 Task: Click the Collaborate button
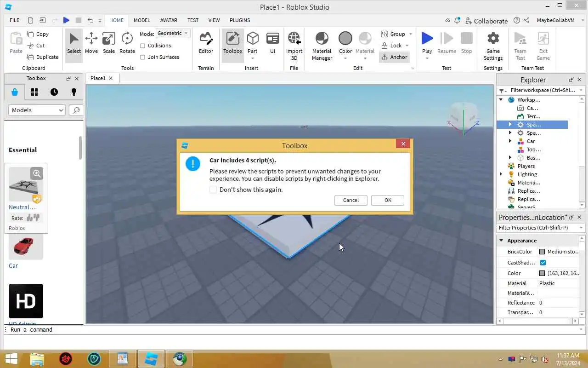point(486,21)
